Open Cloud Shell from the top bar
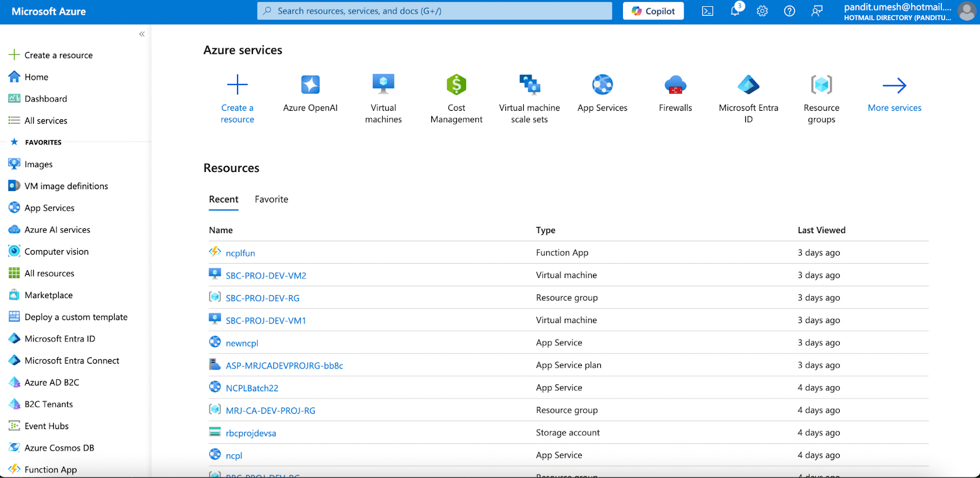This screenshot has height=478, width=980. [x=707, y=11]
